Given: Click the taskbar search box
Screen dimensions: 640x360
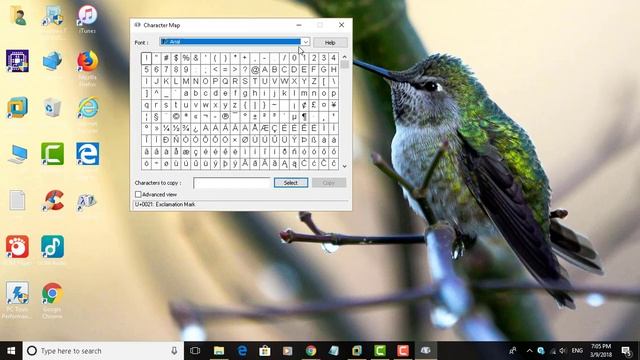Looking at the screenshot, I should tap(103, 351).
